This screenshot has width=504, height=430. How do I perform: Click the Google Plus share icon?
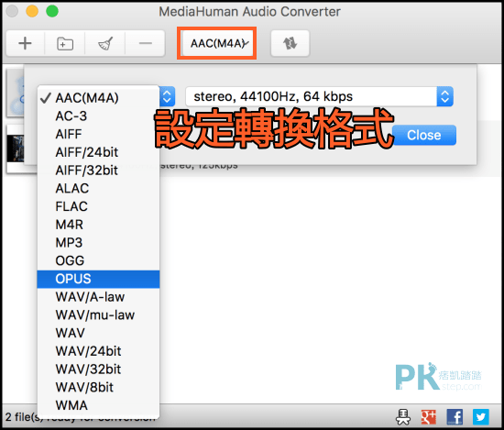429,417
